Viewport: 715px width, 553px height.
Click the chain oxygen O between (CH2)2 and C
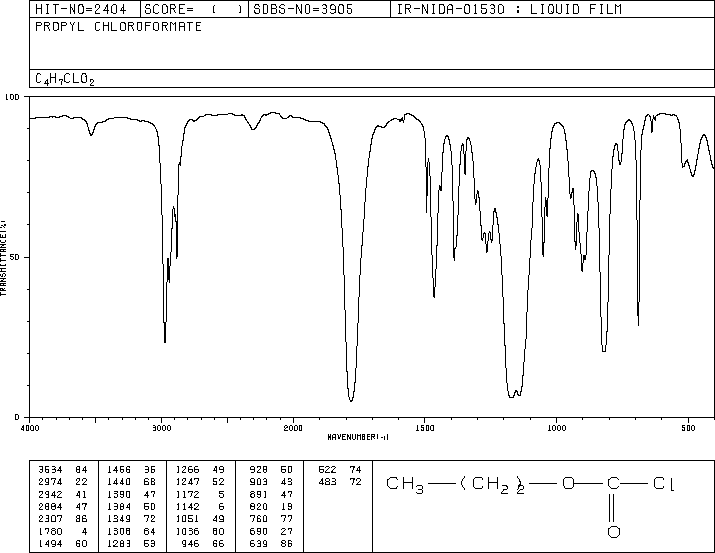click(568, 483)
